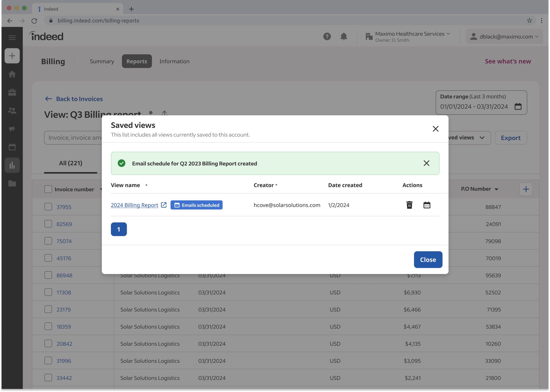Switch to Summary billing tab

102,61
